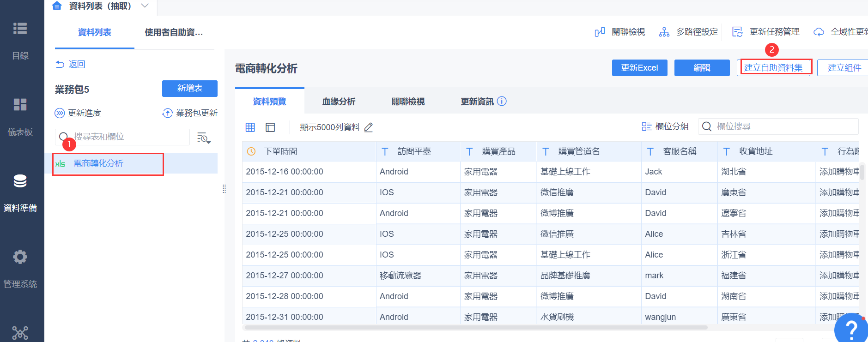Open the 管理系統 gear icon

(x=20, y=257)
